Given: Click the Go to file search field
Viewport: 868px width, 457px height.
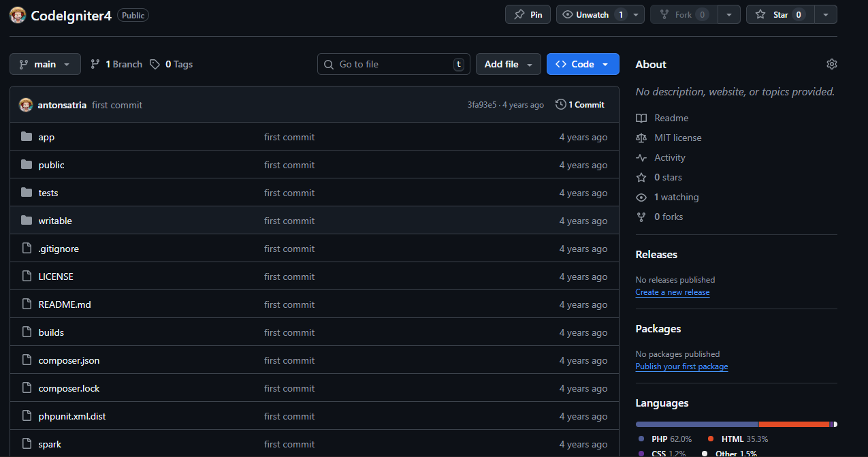Looking at the screenshot, I should 393,64.
